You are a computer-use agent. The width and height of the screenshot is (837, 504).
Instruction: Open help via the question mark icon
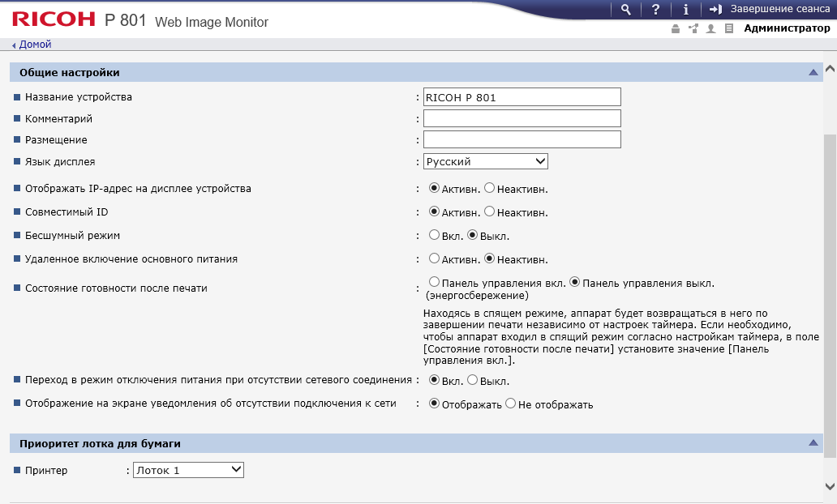655,10
